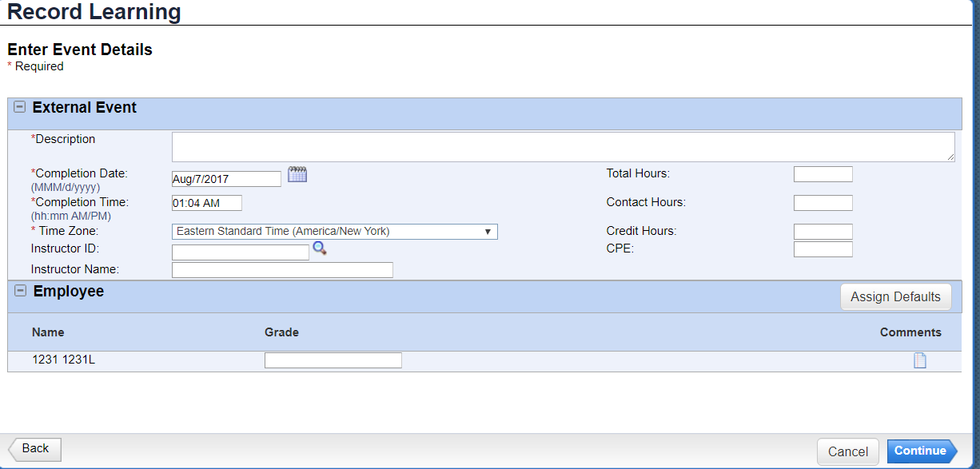Click the Instructor Name label
Viewport: 980px width, 469px height.
point(75,269)
